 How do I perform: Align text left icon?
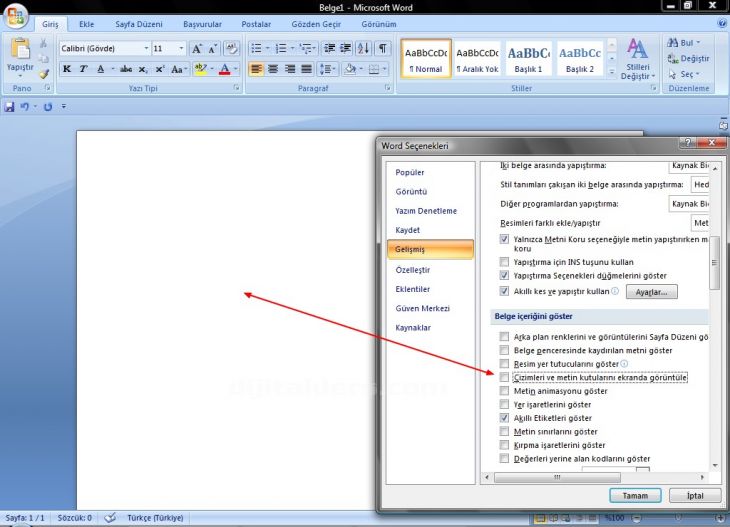(x=256, y=69)
